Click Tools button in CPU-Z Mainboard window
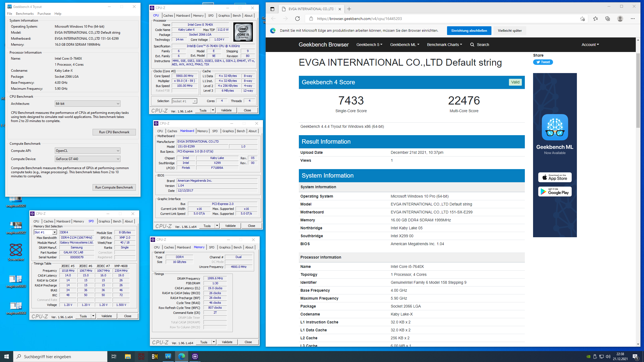 point(207,226)
